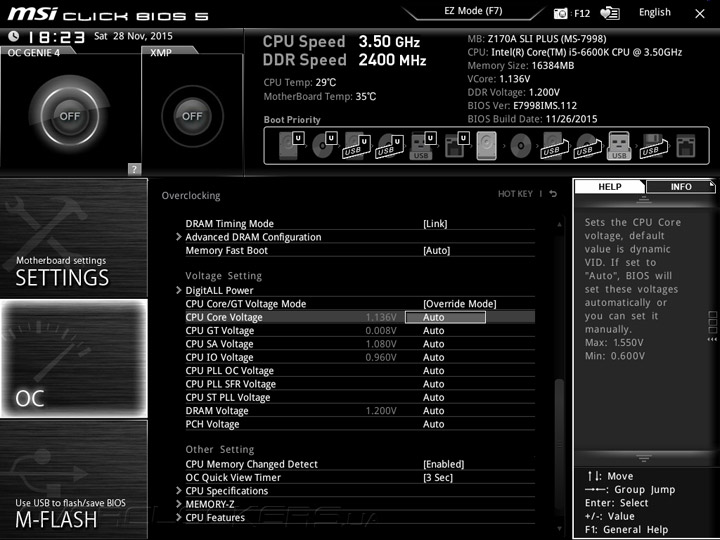Open the M-FLASH BIOS flashing section
The width and height of the screenshot is (720, 540).
click(x=73, y=479)
